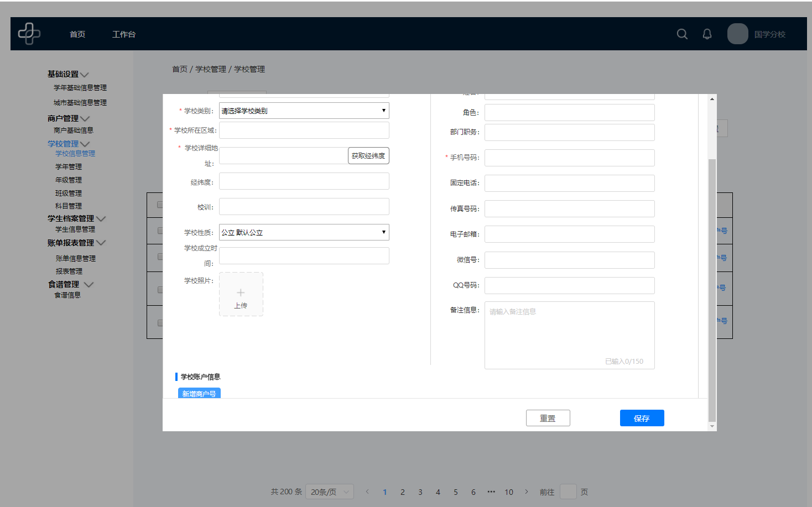Click the app logo icon
This screenshot has height=507, width=812.
29,34
